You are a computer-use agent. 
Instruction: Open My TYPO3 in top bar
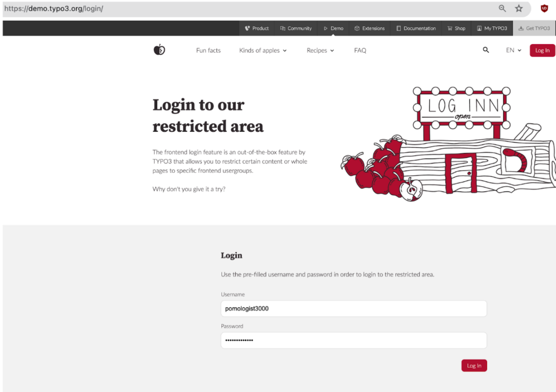pyautogui.click(x=492, y=28)
